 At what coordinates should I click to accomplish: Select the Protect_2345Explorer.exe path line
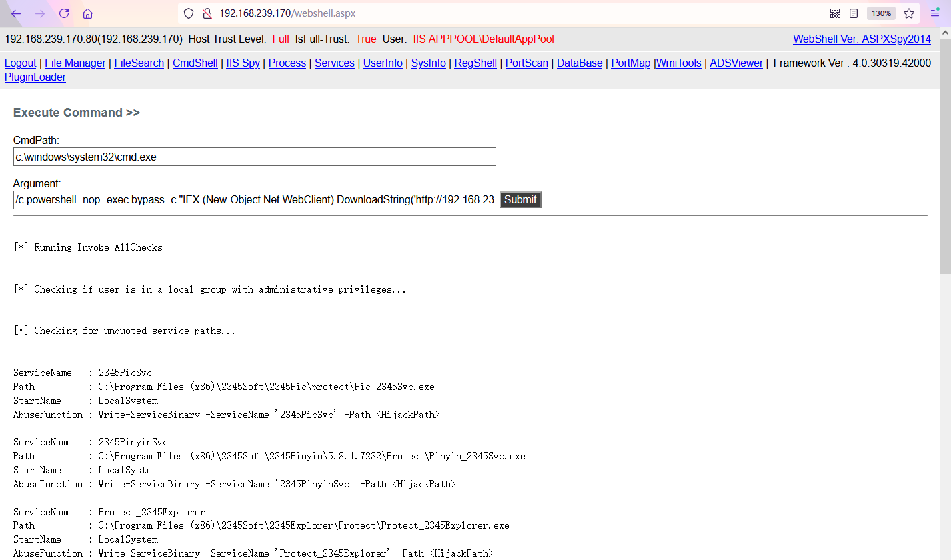[261, 525]
